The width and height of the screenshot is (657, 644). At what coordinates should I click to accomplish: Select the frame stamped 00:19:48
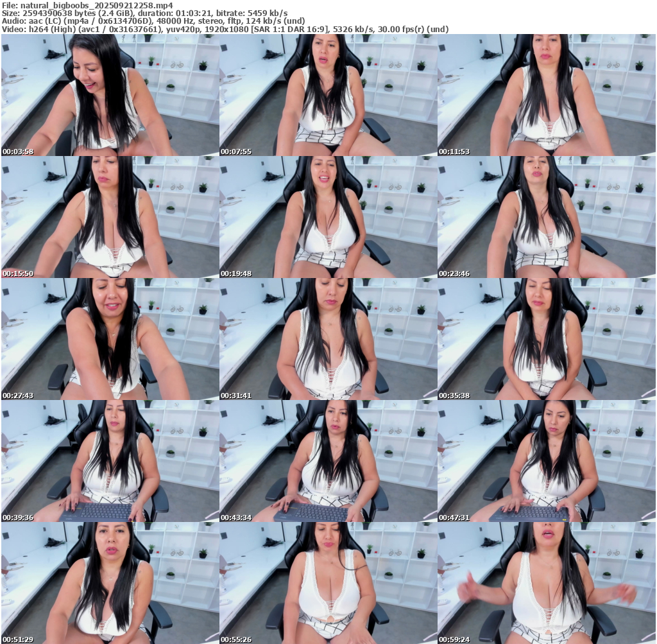[x=328, y=217]
